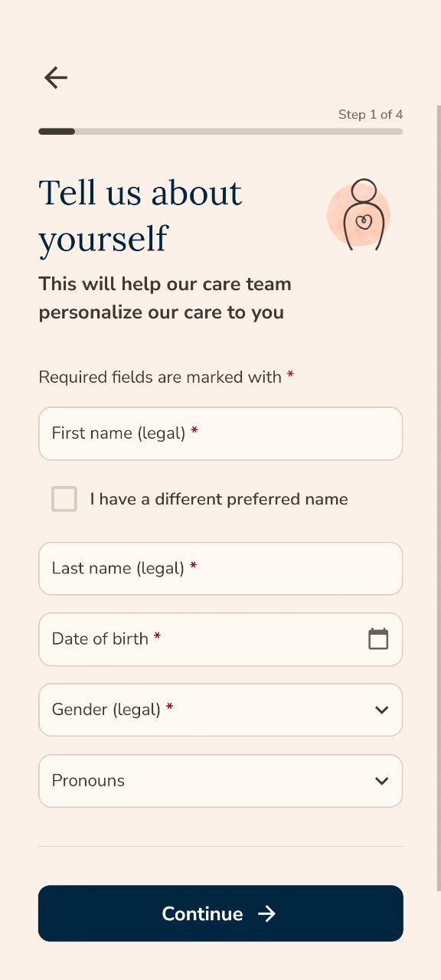Open the calendar icon in Date of birth

coord(378,639)
